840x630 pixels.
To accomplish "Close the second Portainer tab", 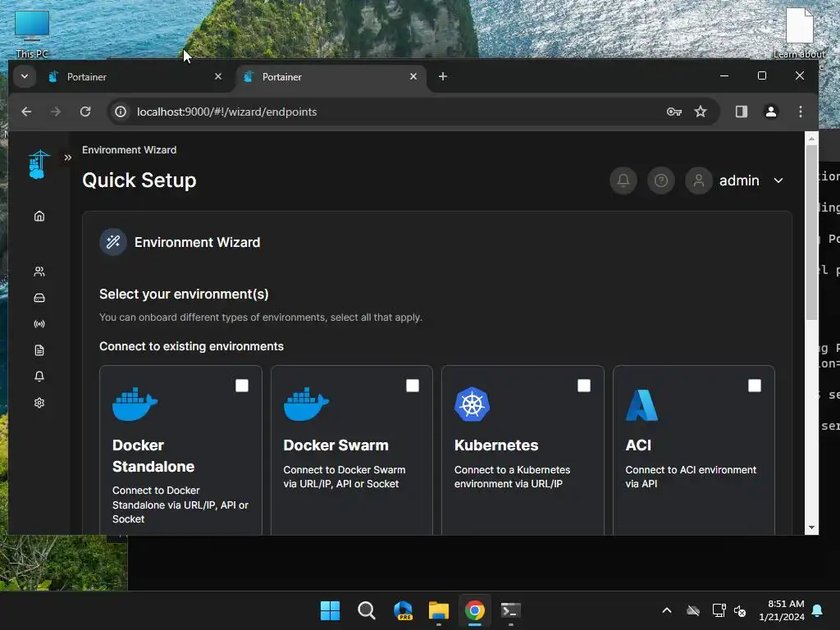I will tap(413, 76).
